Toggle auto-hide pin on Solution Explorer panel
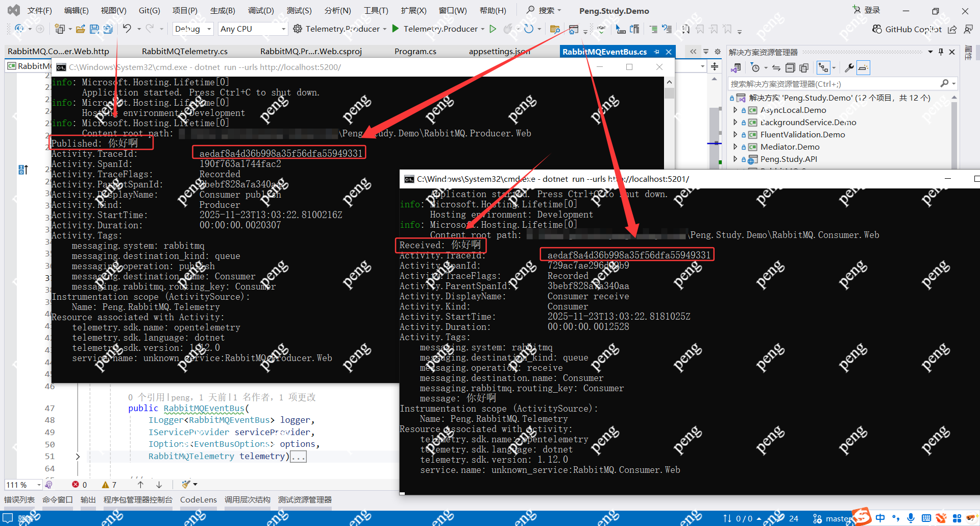980x526 pixels. coord(941,52)
